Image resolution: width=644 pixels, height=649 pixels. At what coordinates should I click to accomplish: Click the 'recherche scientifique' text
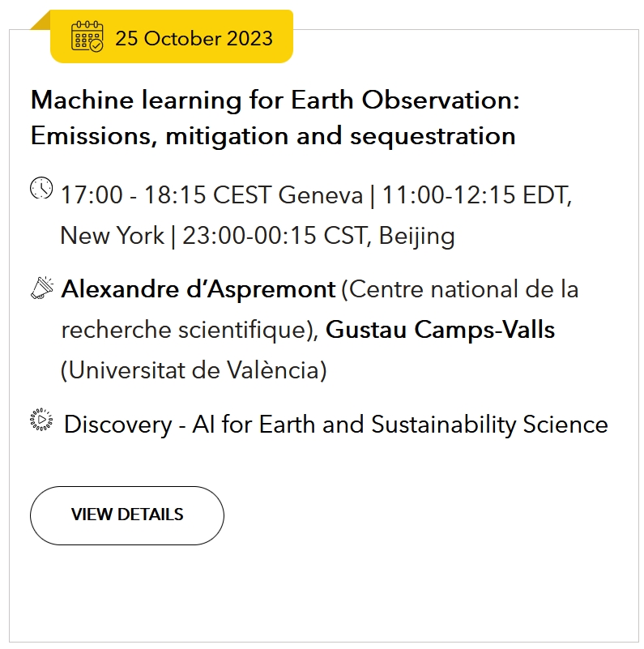(186, 330)
